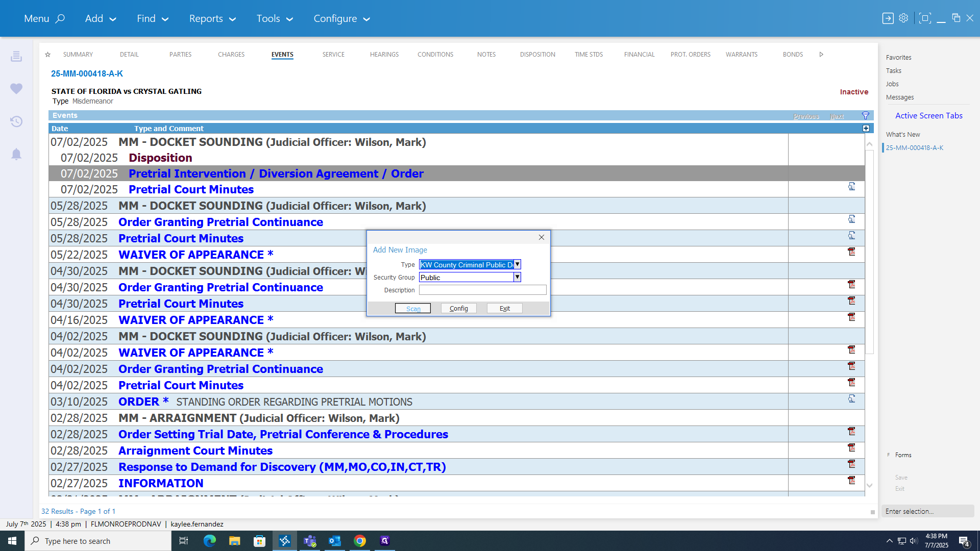Click the Description input field

[482, 290]
